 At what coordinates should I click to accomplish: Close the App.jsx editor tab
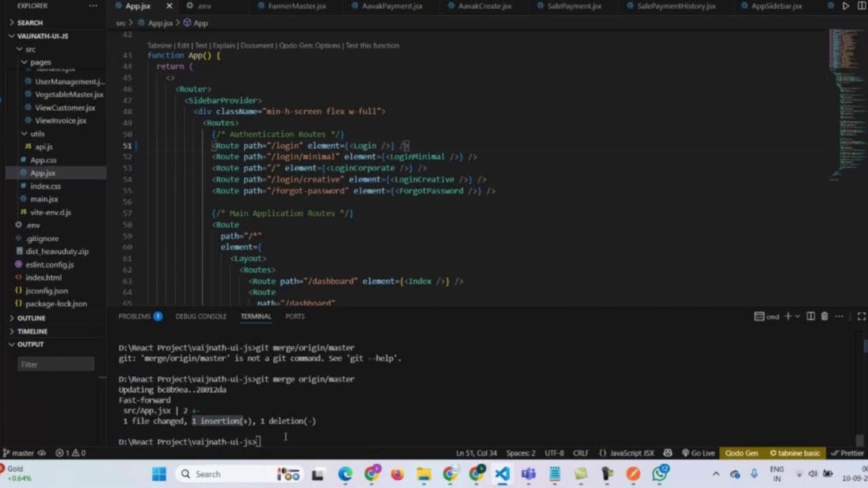tap(170, 6)
